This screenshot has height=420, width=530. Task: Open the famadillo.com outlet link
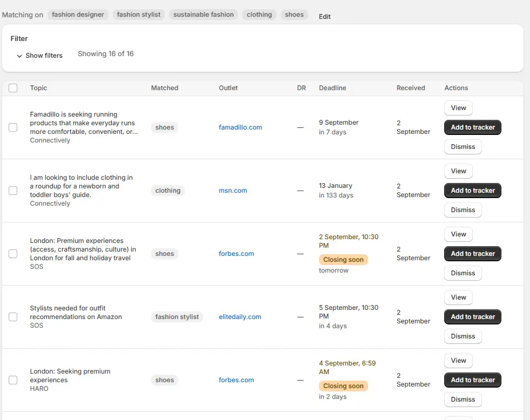[240, 127]
